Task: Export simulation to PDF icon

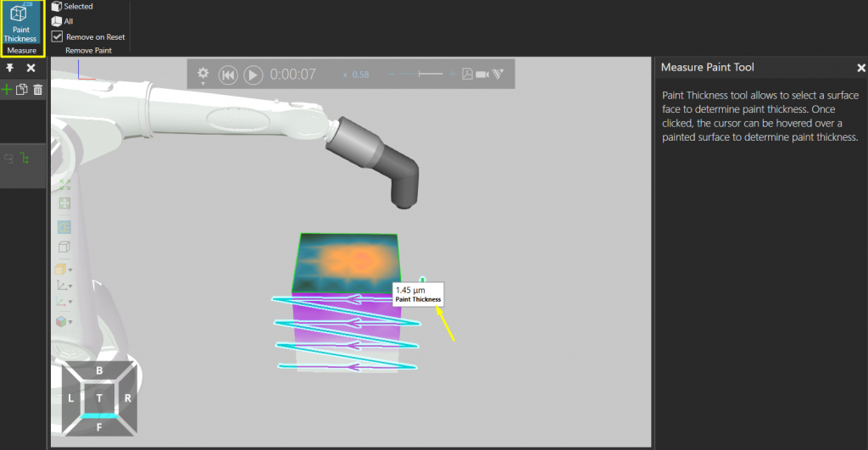Action: click(466, 75)
